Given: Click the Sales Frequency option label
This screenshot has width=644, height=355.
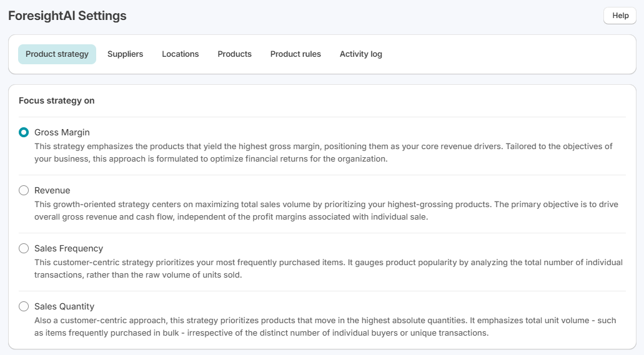Looking at the screenshot, I should pyautogui.click(x=69, y=248).
